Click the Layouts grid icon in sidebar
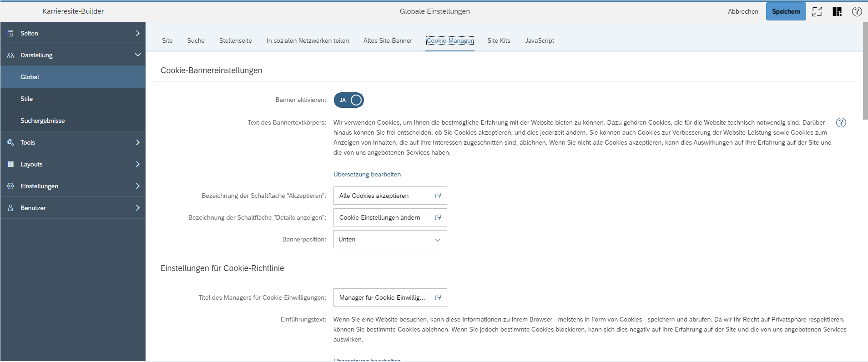 pyautogui.click(x=10, y=164)
